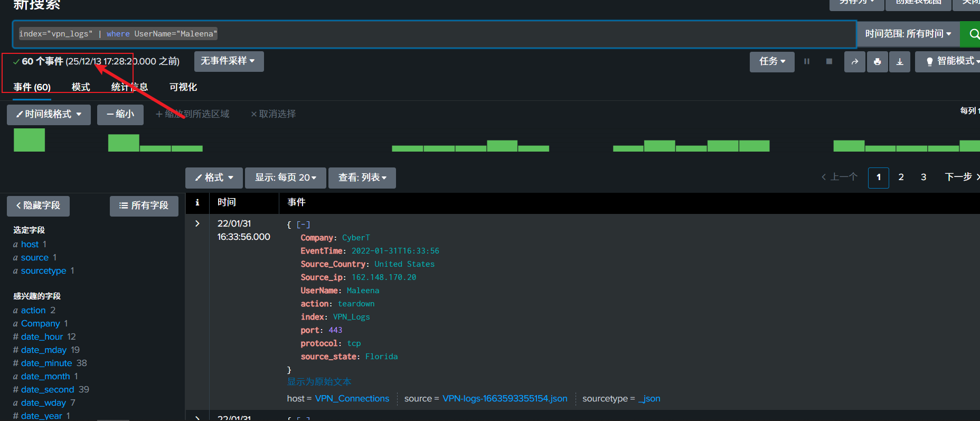Switch to the 模式 tab

pyautogui.click(x=81, y=87)
